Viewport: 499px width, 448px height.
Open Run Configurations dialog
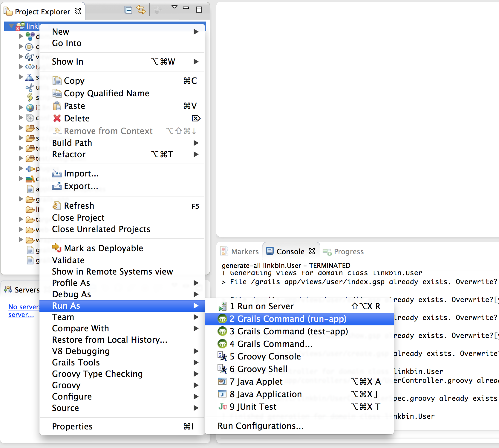click(x=260, y=426)
